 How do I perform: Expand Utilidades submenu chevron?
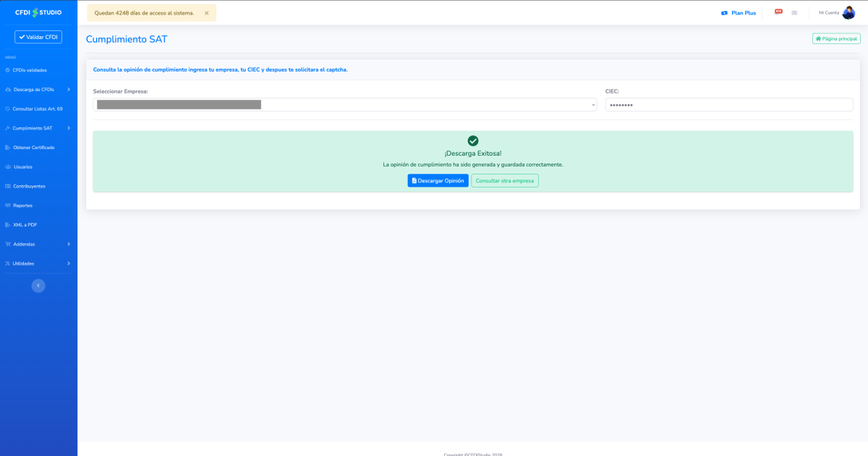click(69, 263)
